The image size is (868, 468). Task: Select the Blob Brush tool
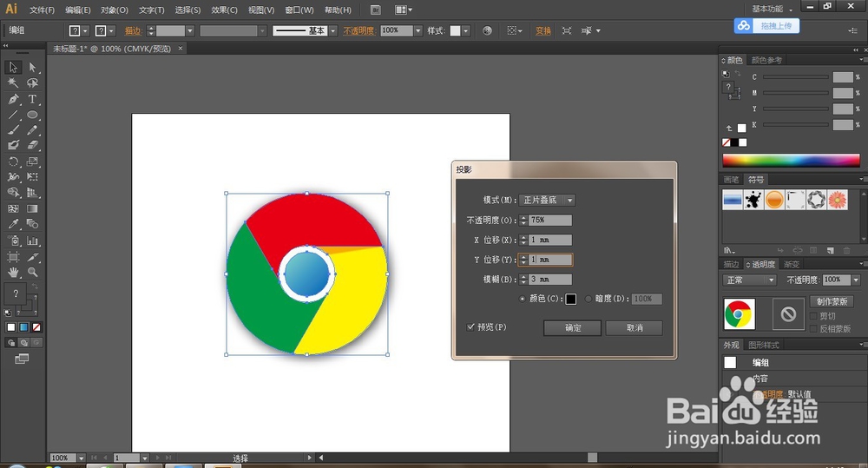coord(13,145)
